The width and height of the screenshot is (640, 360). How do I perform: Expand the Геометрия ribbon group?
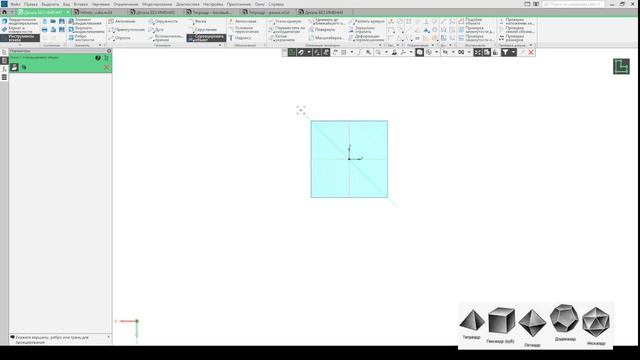(220, 45)
